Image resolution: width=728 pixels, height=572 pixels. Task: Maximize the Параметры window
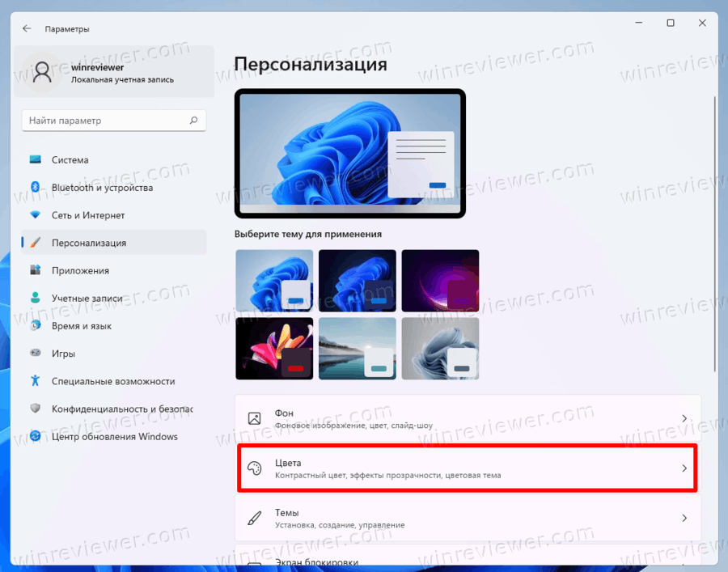click(671, 23)
